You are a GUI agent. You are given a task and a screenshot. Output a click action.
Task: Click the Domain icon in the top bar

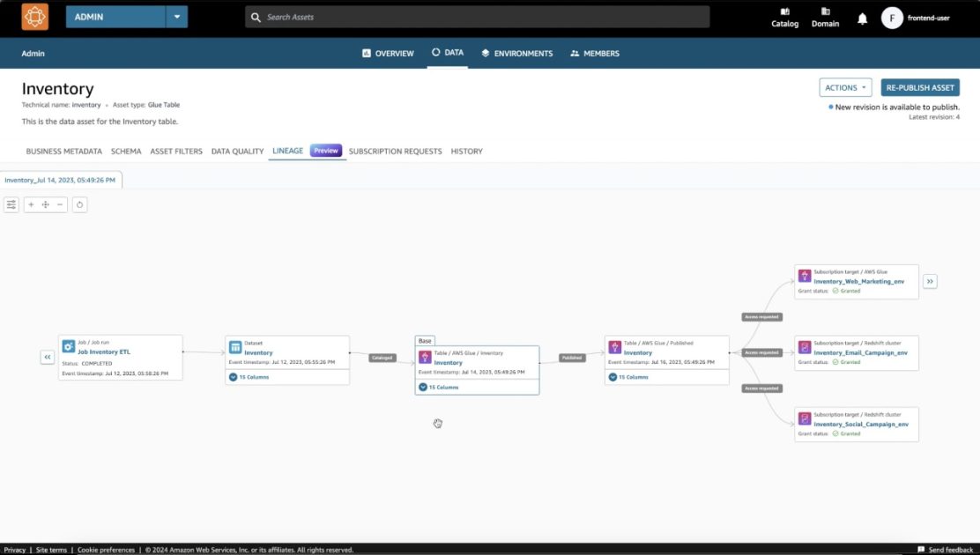(x=825, y=17)
